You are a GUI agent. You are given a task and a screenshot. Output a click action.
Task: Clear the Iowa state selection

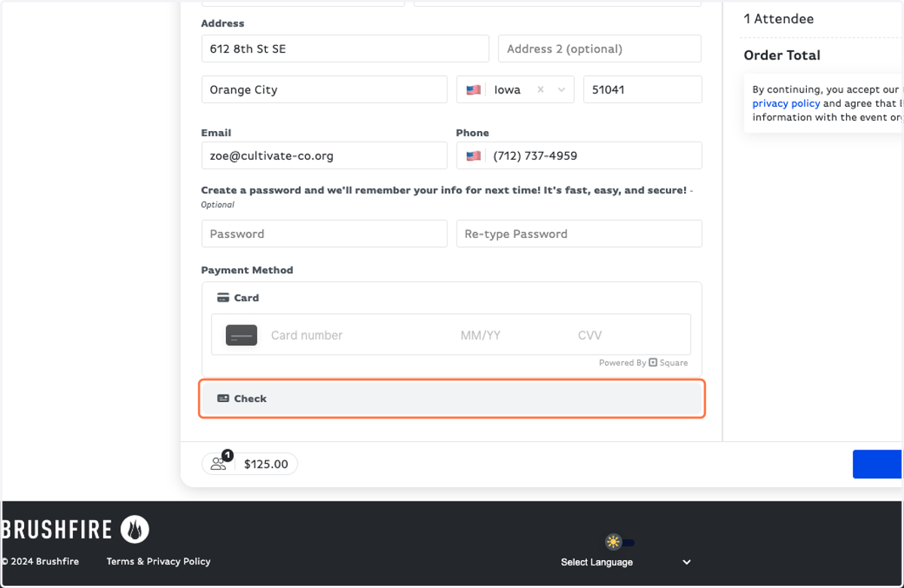540,90
